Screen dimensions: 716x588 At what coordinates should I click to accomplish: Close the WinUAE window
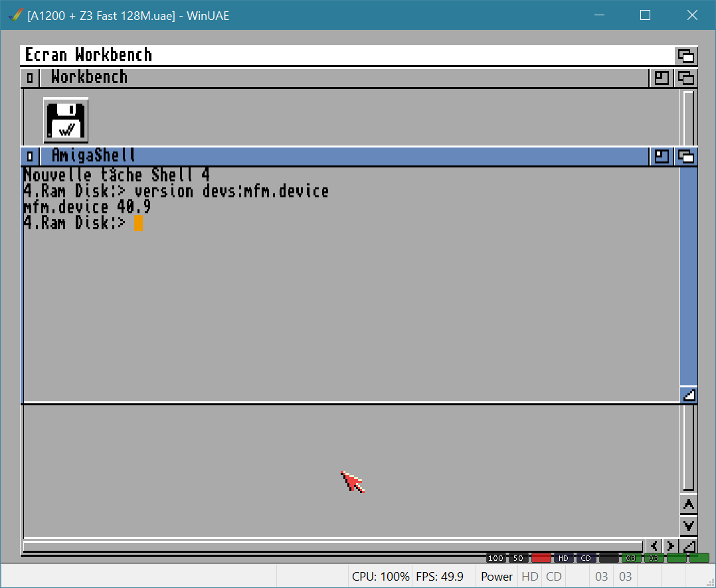tap(692, 15)
